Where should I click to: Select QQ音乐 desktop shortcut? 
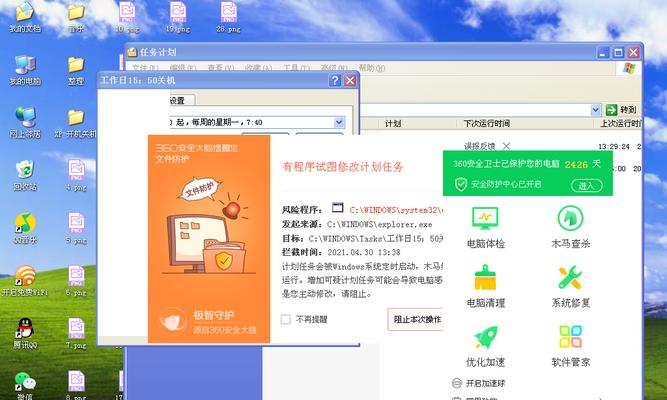(x=25, y=229)
